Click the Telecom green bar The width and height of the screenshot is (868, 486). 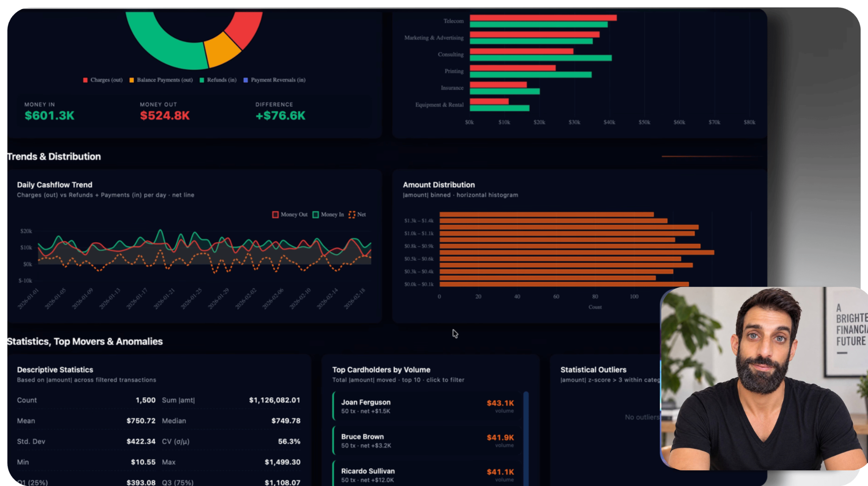coord(539,24)
